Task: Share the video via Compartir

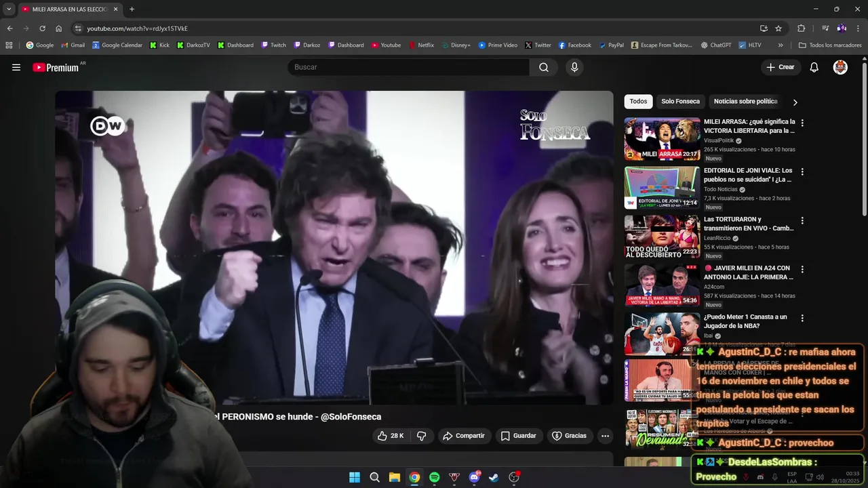Action: (x=463, y=436)
